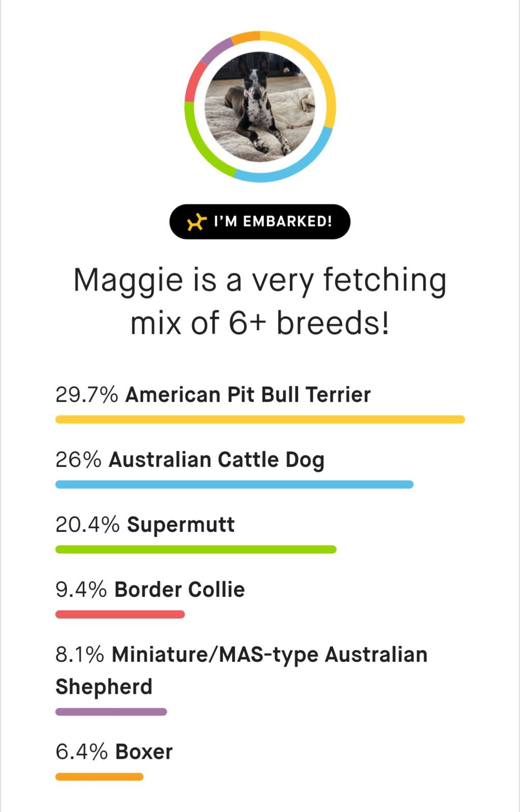Click the blue Australian Cattle Dog bar
Screen dimensions: 520x812
234,484
